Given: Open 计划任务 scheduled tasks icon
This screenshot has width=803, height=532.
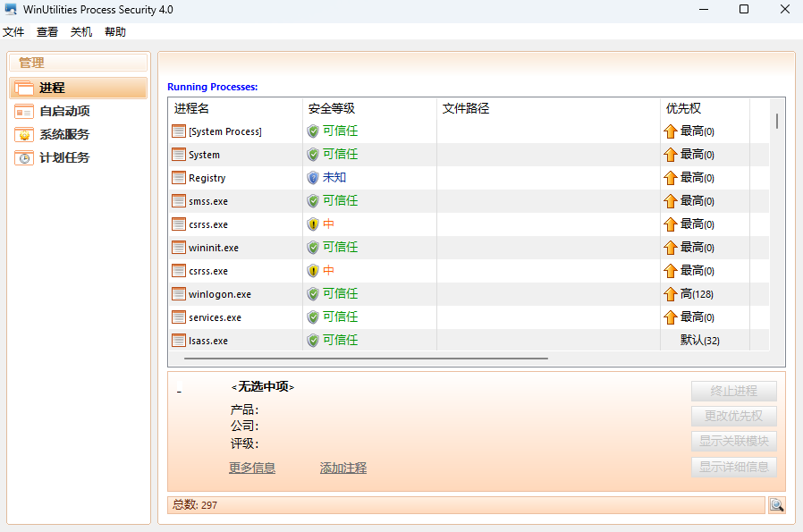Looking at the screenshot, I should point(24,157).
